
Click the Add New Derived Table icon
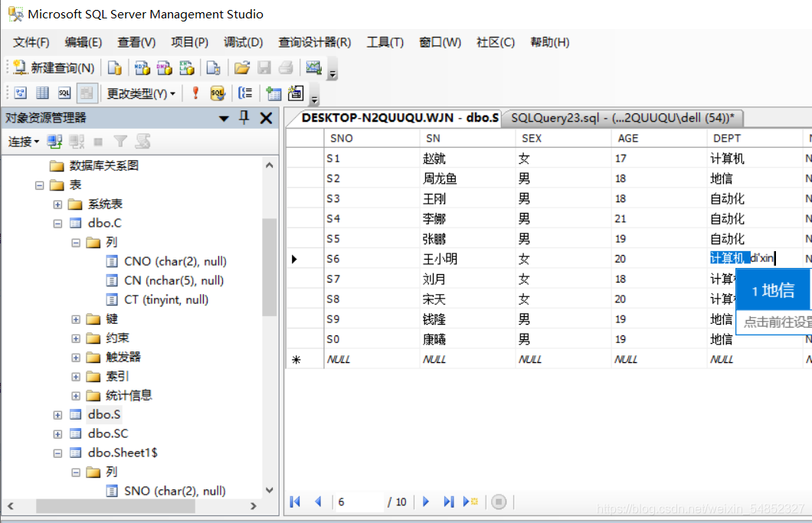(296, 93)
